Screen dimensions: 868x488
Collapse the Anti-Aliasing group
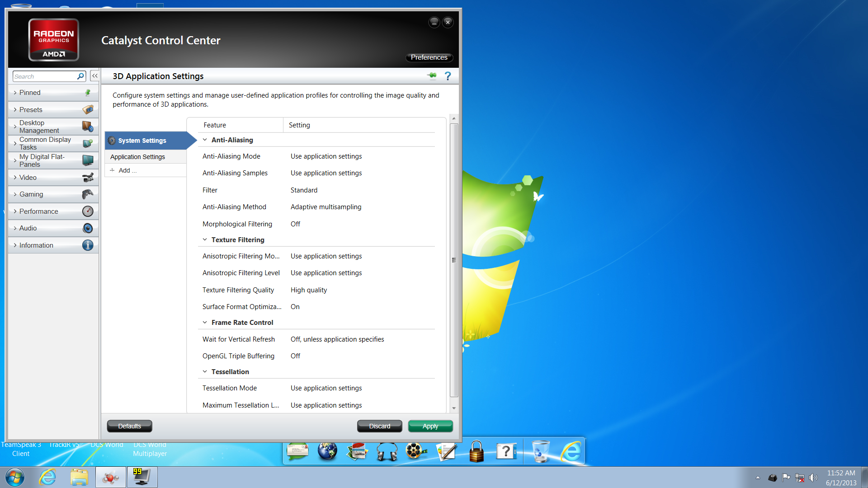[205, 140]
